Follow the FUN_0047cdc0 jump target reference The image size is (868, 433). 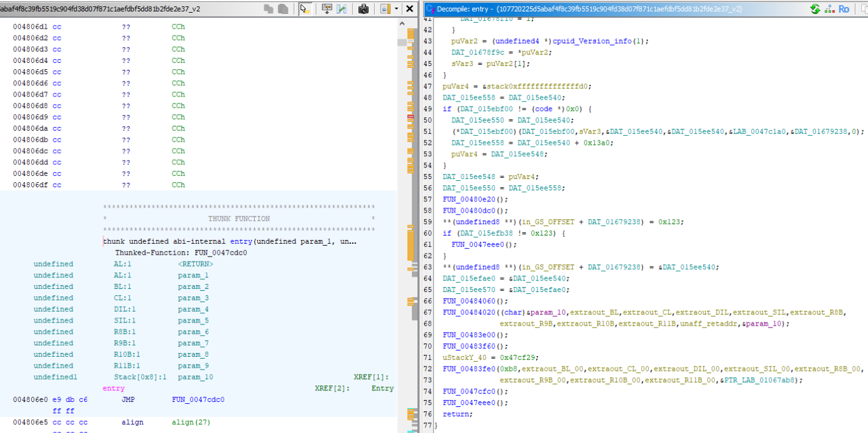tap(198, 400)
